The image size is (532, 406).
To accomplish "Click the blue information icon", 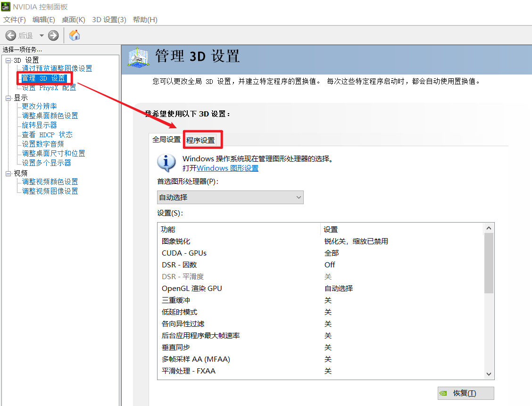I will pos(166,163).
